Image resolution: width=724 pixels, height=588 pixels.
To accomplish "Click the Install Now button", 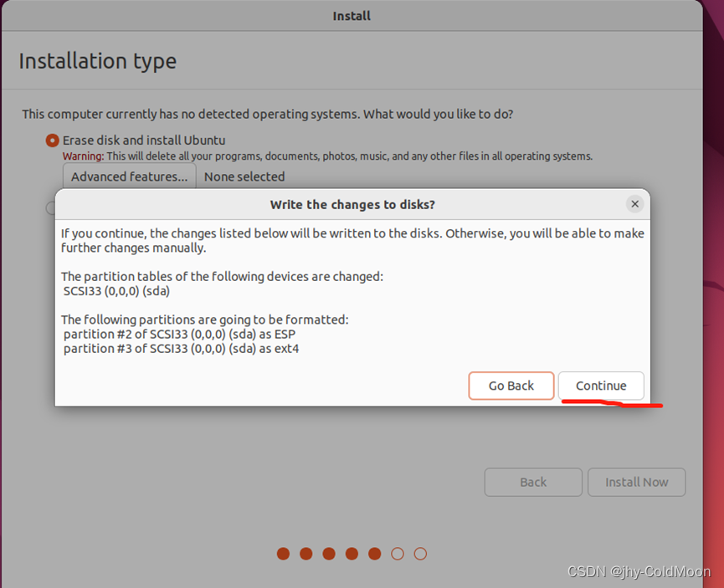I will pyautogui.click(x=636, y=482).
